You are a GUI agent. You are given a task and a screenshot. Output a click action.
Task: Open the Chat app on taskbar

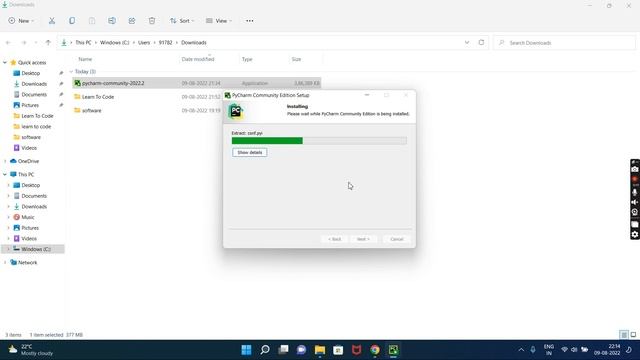point(302,350)
